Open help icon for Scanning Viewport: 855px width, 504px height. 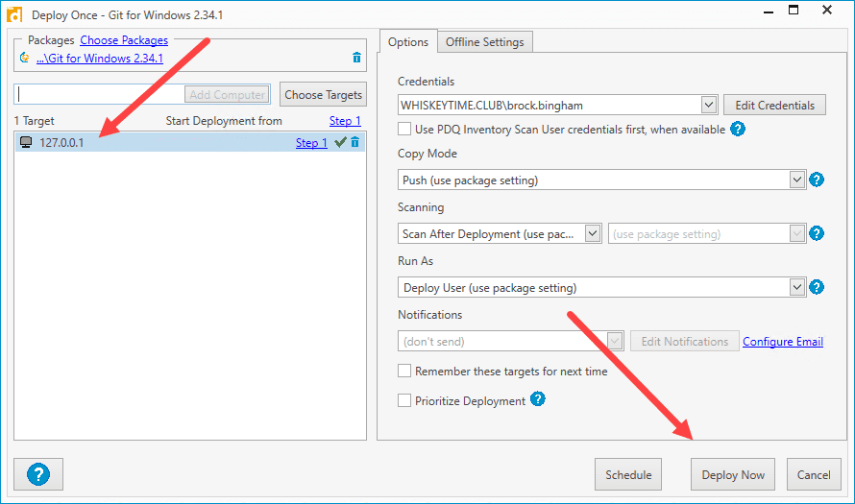pyautogui.click(x=817, y=233)
